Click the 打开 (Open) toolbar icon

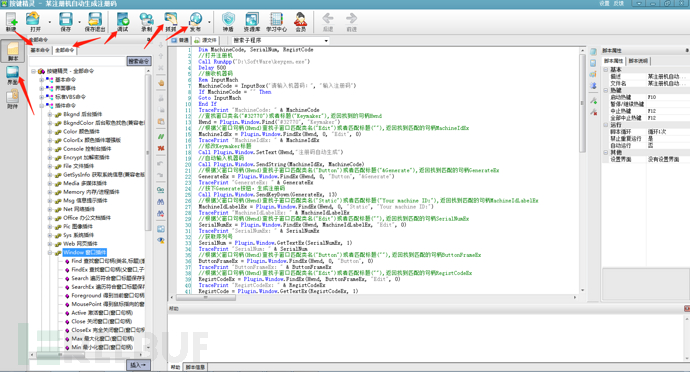click(x=34, y=22)
